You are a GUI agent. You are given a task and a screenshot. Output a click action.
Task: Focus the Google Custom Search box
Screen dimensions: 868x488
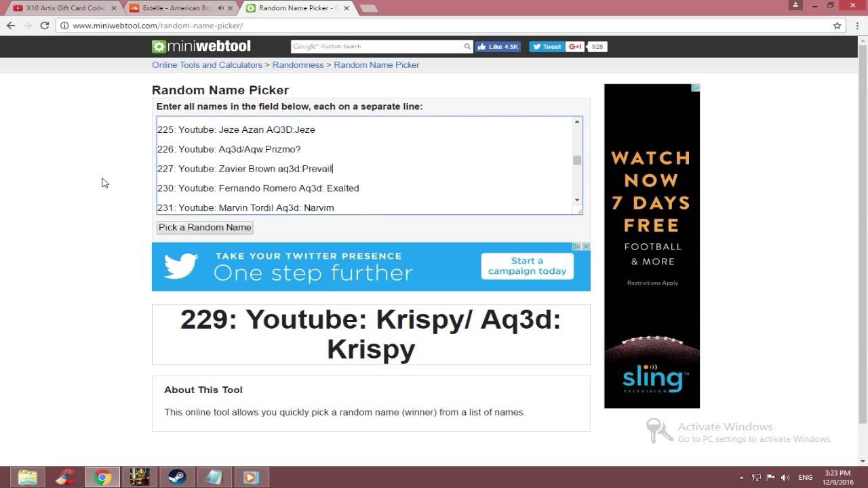tap(376, 46)
